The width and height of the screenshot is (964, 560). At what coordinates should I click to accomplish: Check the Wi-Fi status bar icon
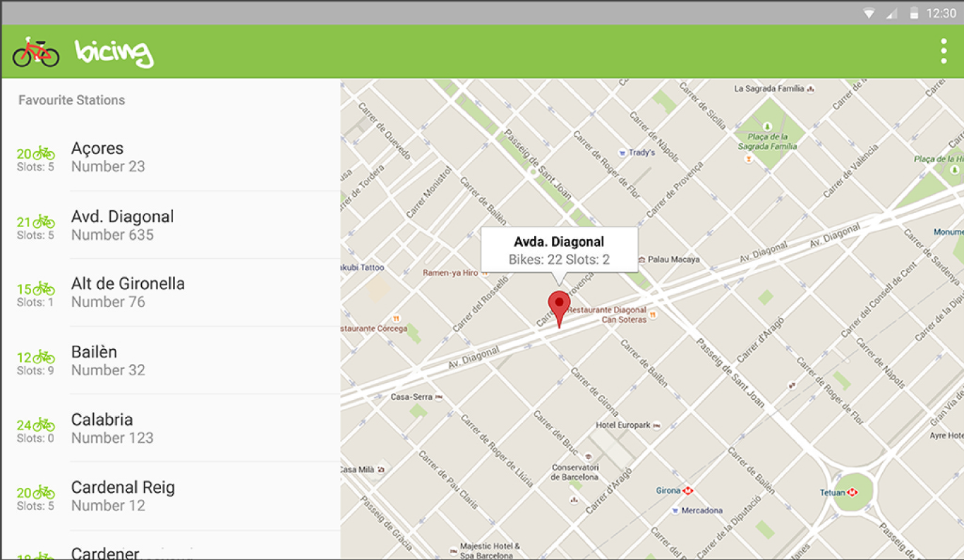tap(868, 13)
